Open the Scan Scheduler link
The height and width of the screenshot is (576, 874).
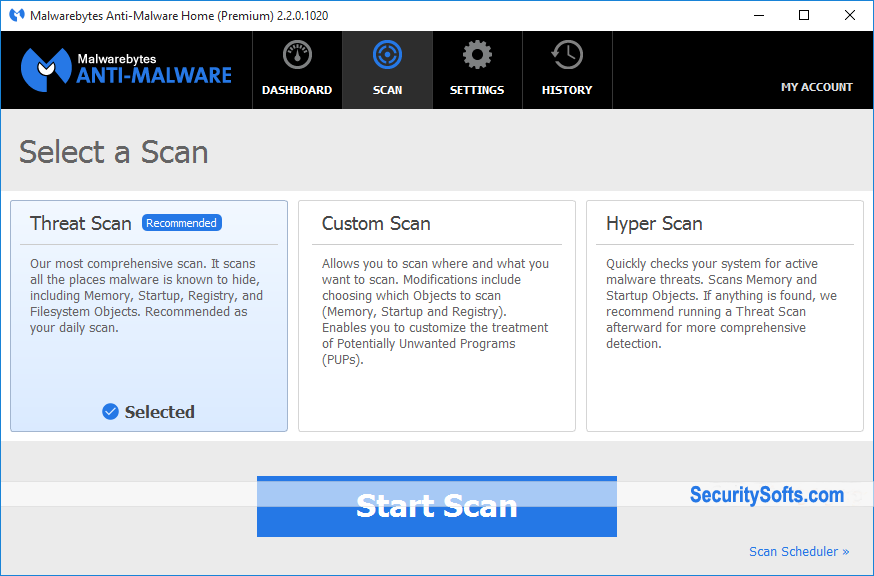click(799, 551)
